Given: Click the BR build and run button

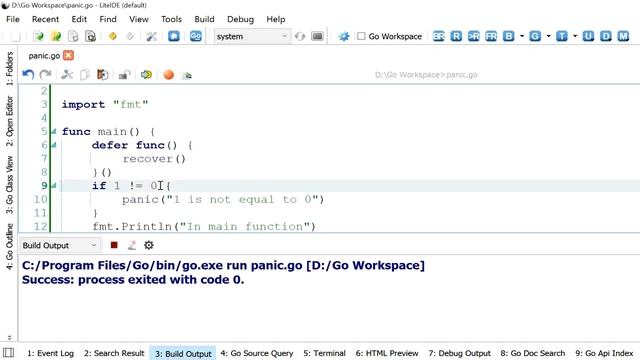Looking at the screenshot, I should 438,36.
